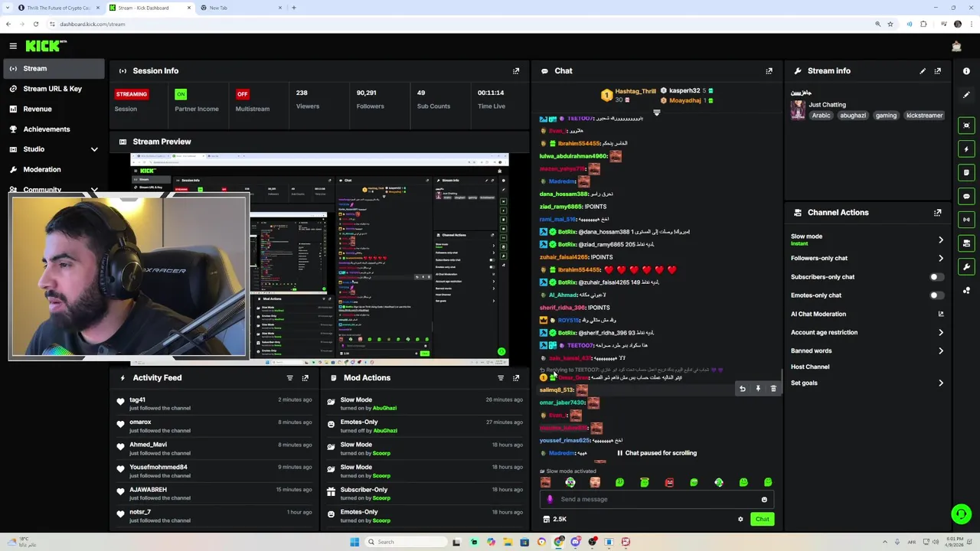
Task: Open Windows Start menu on taskbar
Action: (x=354, y=542)
